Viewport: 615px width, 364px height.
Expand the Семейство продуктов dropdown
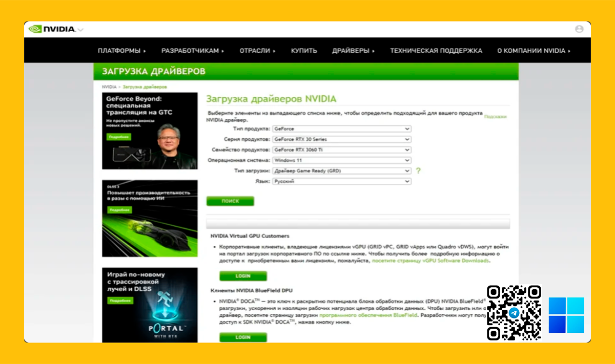coord(342,150)
